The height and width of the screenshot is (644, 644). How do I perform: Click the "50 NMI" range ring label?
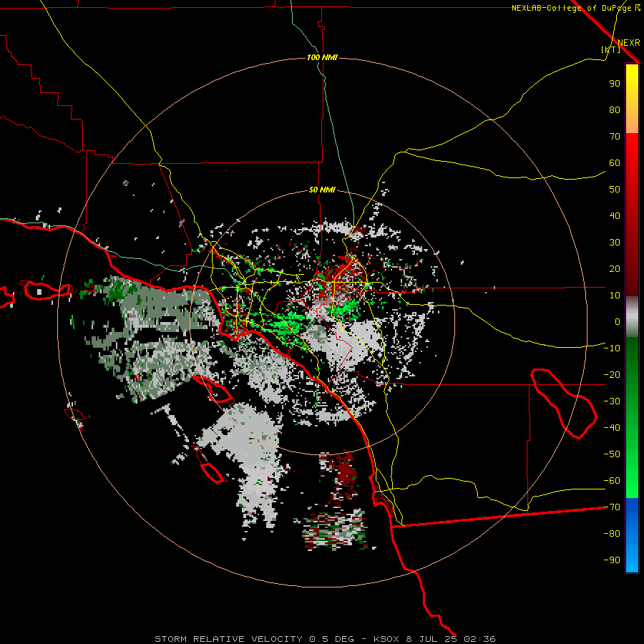[x=322, y=190]
